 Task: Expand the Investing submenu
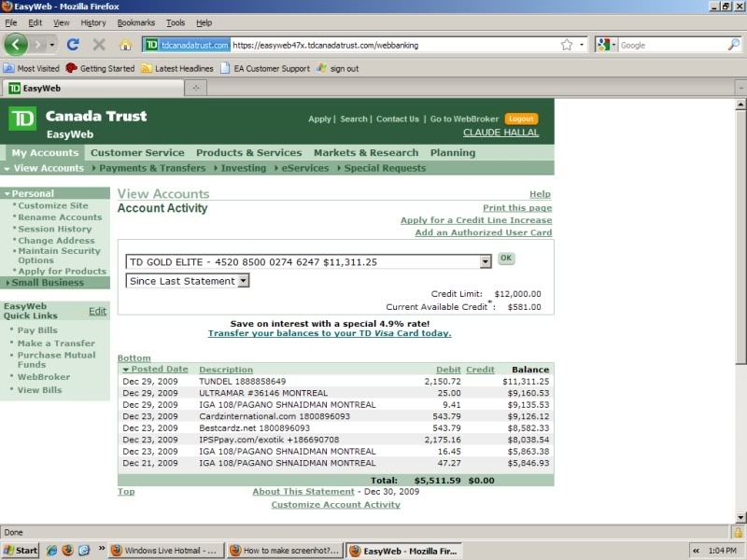240,168
